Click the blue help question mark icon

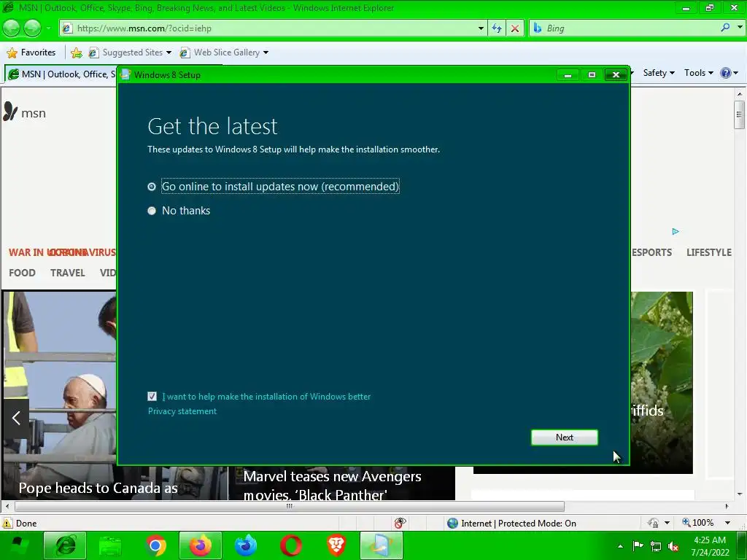[726, 73]
